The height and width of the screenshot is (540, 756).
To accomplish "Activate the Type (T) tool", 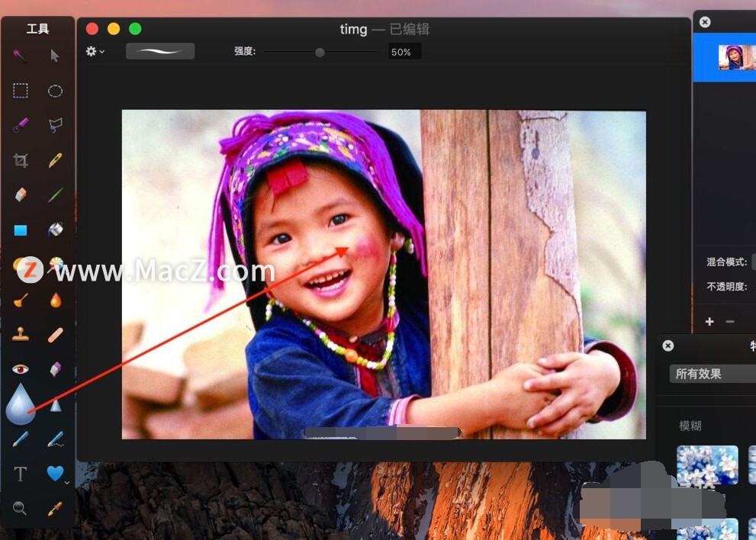I will click(x=21, y=474).
